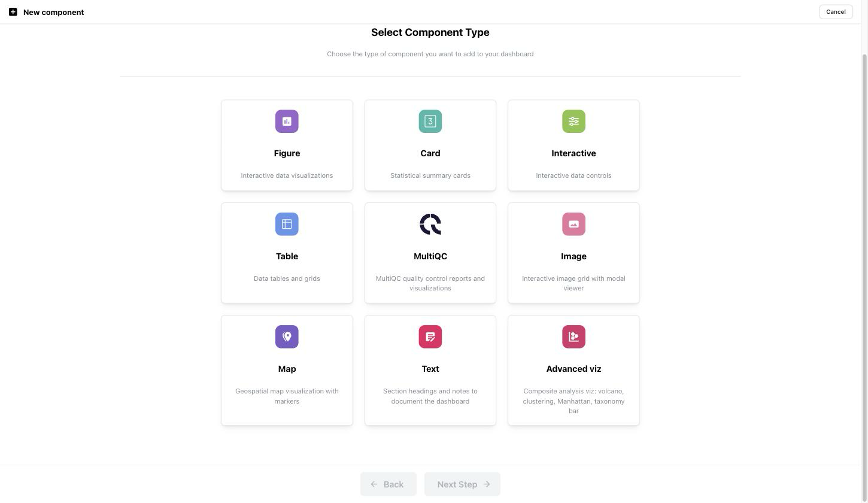Select the MultiQC logo icon
Viewport: 868px width, 503px height.
coord(430,225)
